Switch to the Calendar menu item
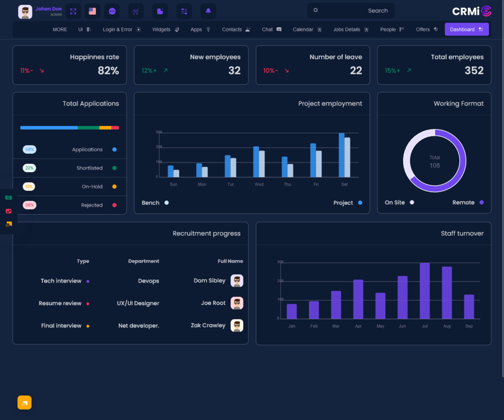The height and width of the screenshot is (420, 504). point(306,29)
